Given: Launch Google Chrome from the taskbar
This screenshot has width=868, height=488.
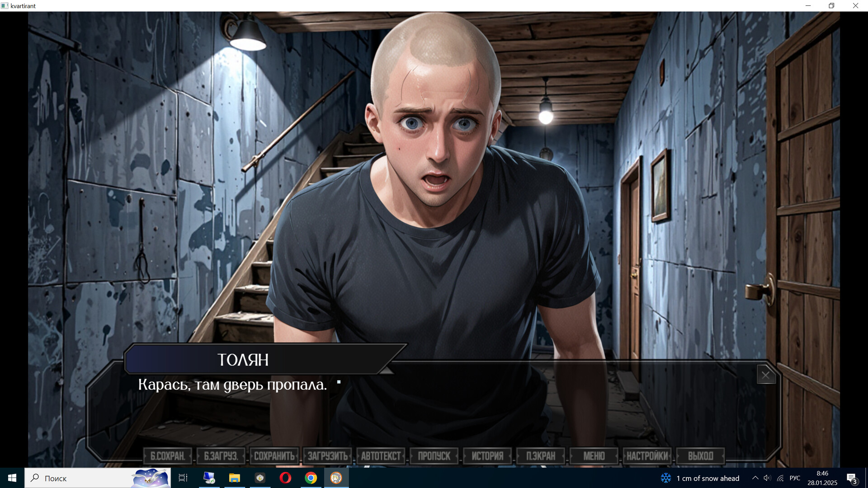Looking at the screenshot, I should [x=310, y=478].
